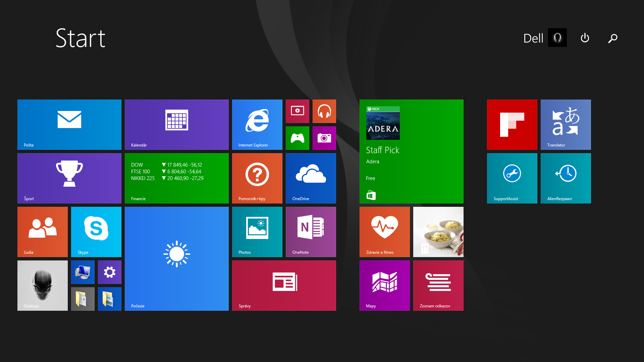Open PC settings gear tile
The image size is (644, 362).
pyautogui.click(x=110, y=272)
